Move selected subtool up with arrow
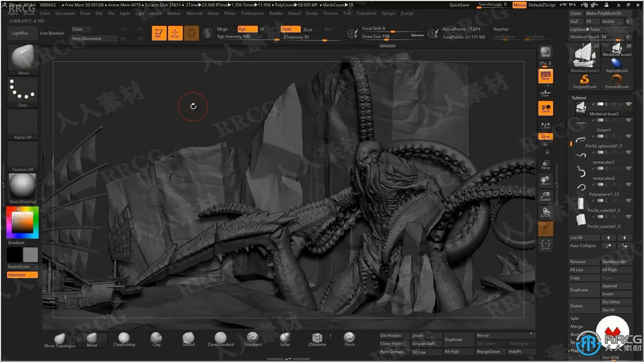Viewport: 644px width, 362px height. (x=608, y=238)
